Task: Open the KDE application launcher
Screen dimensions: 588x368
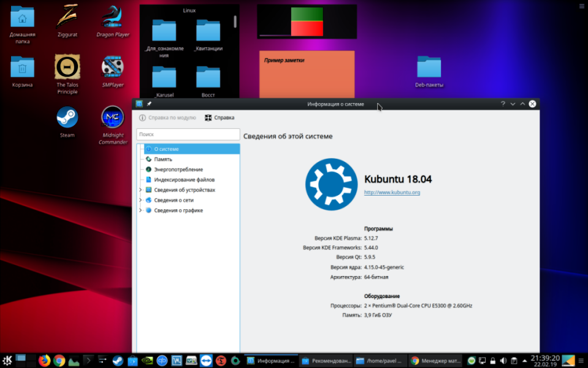Action: [8, 361]
